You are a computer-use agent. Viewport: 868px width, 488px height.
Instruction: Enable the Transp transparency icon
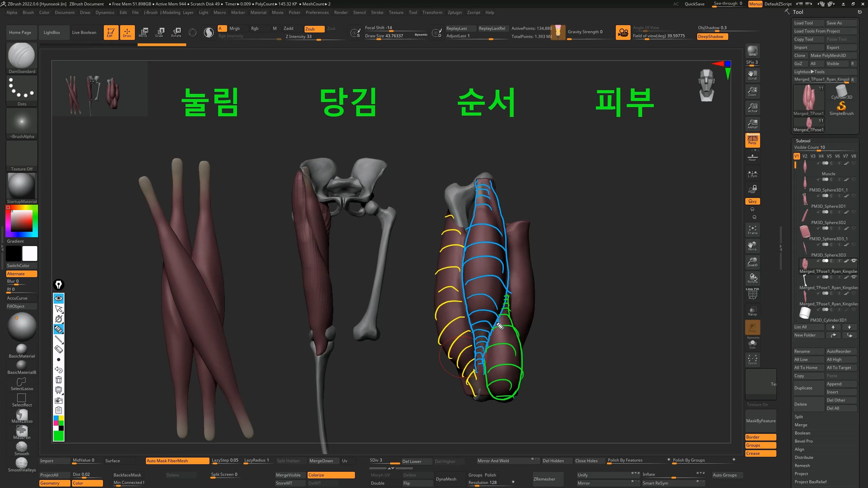point(752,311)
